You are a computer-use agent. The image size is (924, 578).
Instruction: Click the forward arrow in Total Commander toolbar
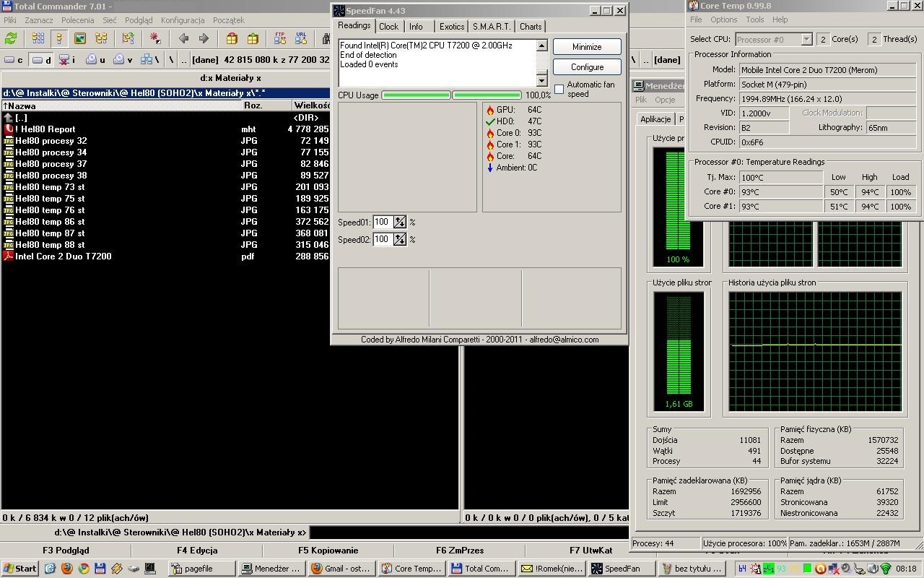pyautogui.click(x=204, y=38)
